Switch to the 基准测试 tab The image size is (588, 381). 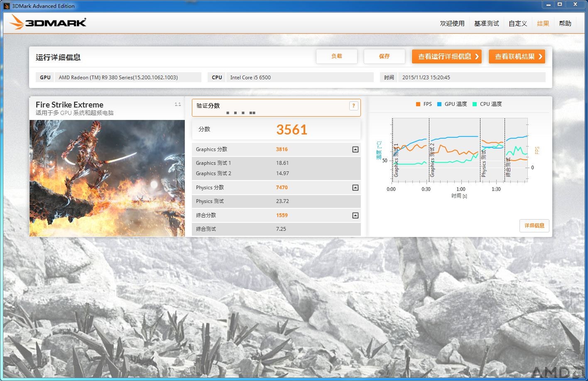click(487, 24)
